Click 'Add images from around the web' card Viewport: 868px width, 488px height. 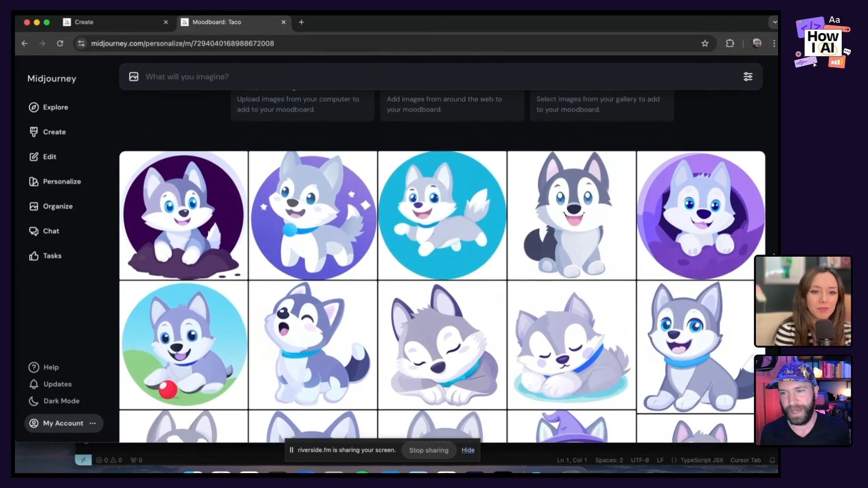(452, 105)
